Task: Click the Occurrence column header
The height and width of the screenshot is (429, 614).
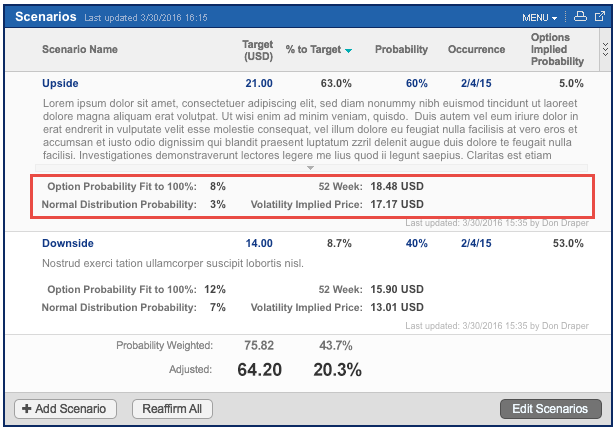Action: [476, 49]
